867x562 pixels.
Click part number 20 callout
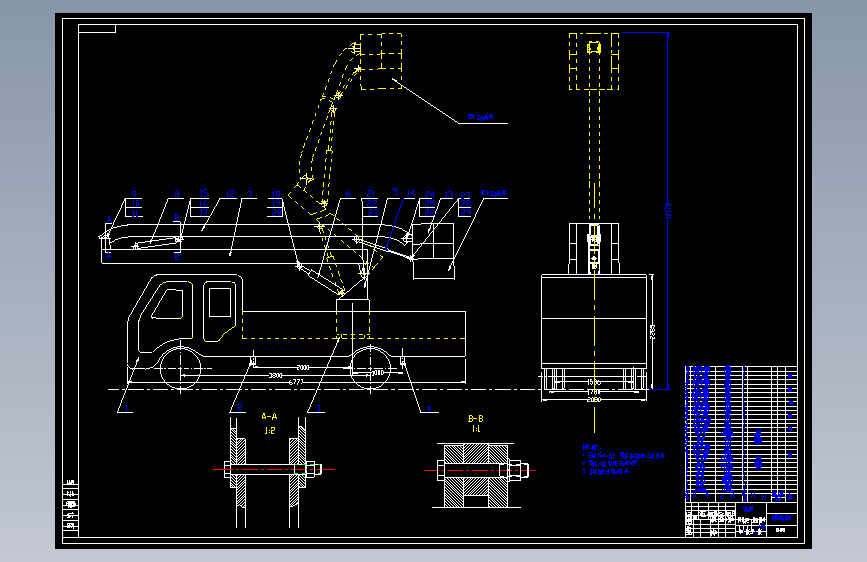(x=276, y=212)
